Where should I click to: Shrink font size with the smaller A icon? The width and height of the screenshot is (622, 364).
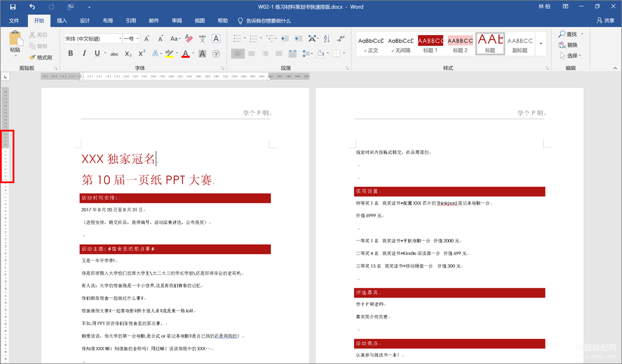coord(160,38)
